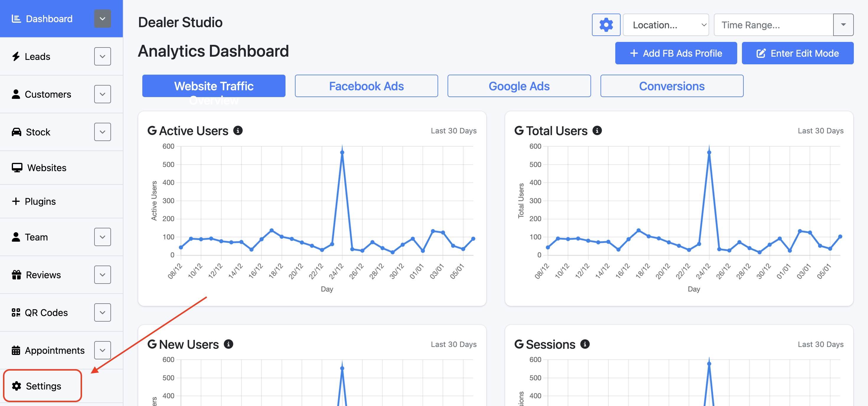Click info icon beside Sessions title
Screen dimensions: 868x406
(585, 344)
